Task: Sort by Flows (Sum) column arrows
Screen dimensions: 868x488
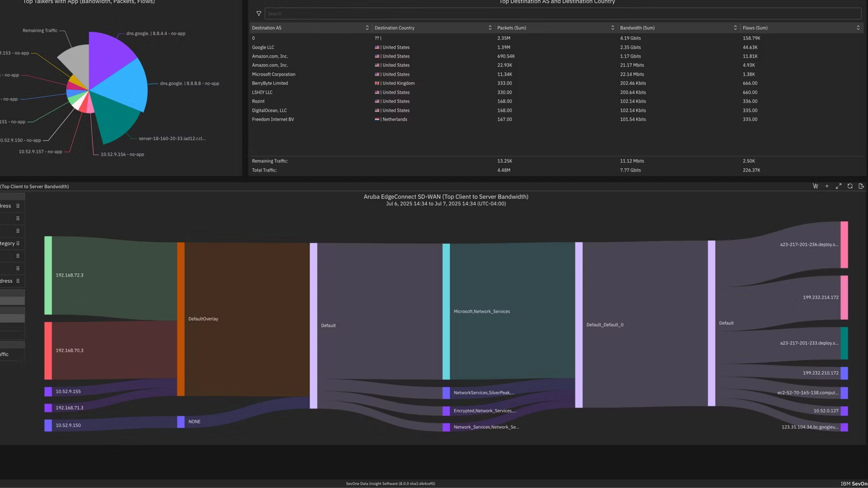Action: click(x=858, y=28)
